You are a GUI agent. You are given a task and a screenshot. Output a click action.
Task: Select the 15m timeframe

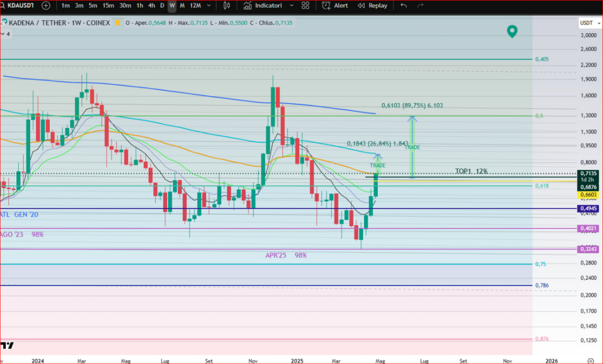[108, 6]
